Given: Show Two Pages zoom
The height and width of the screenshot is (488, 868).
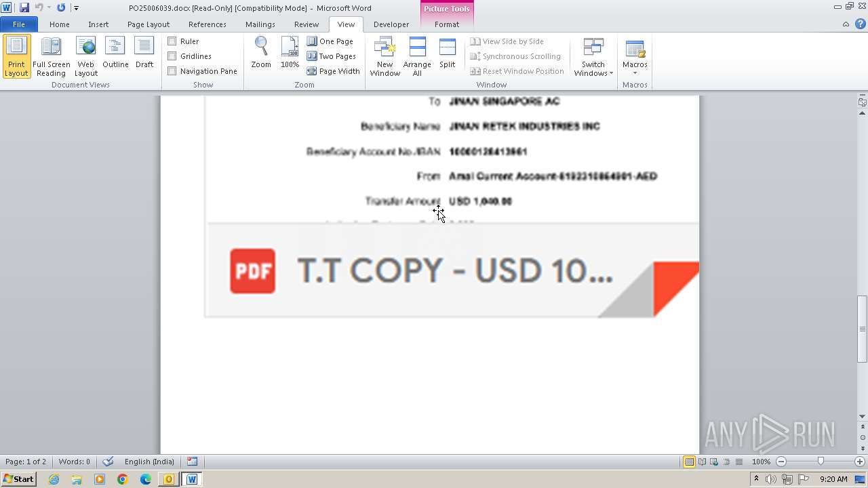Looking at the screenshot, I should pos(332,56).
